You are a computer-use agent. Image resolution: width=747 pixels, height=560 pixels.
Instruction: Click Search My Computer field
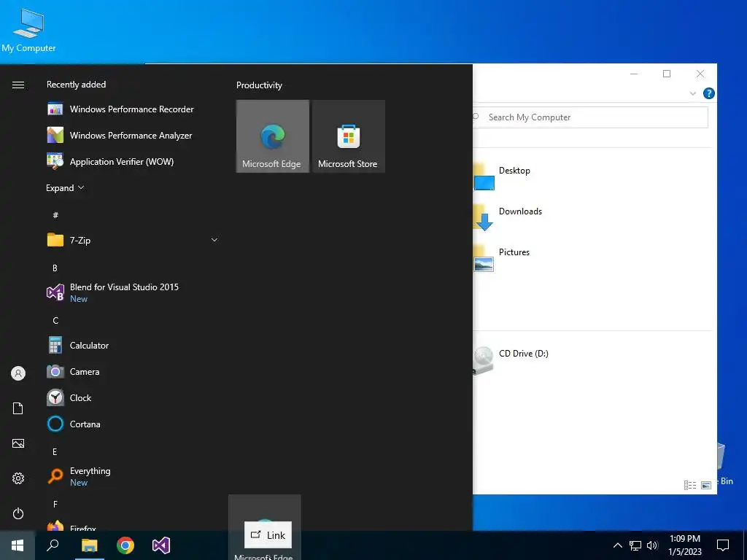pyautogui.click(x=590, y=117)
